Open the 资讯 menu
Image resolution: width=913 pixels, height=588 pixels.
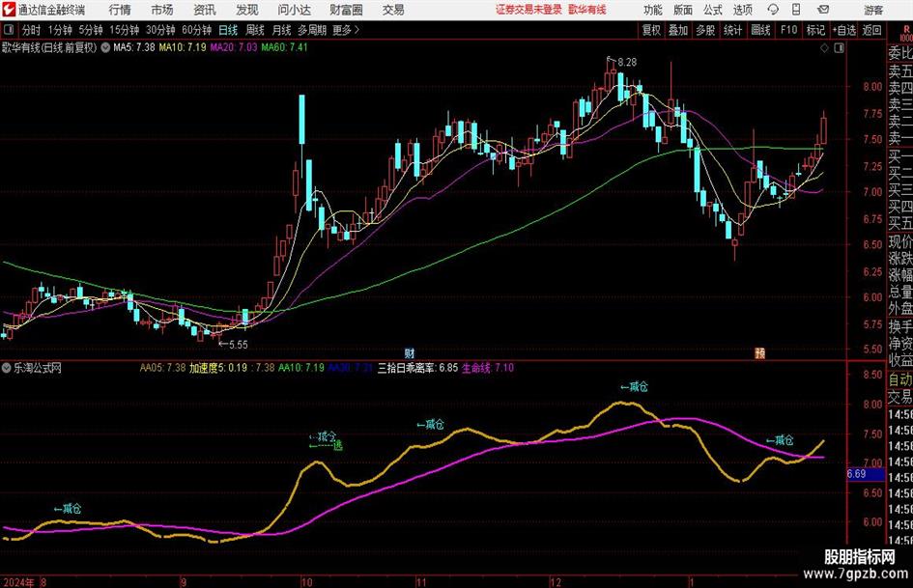pos(205,10)
